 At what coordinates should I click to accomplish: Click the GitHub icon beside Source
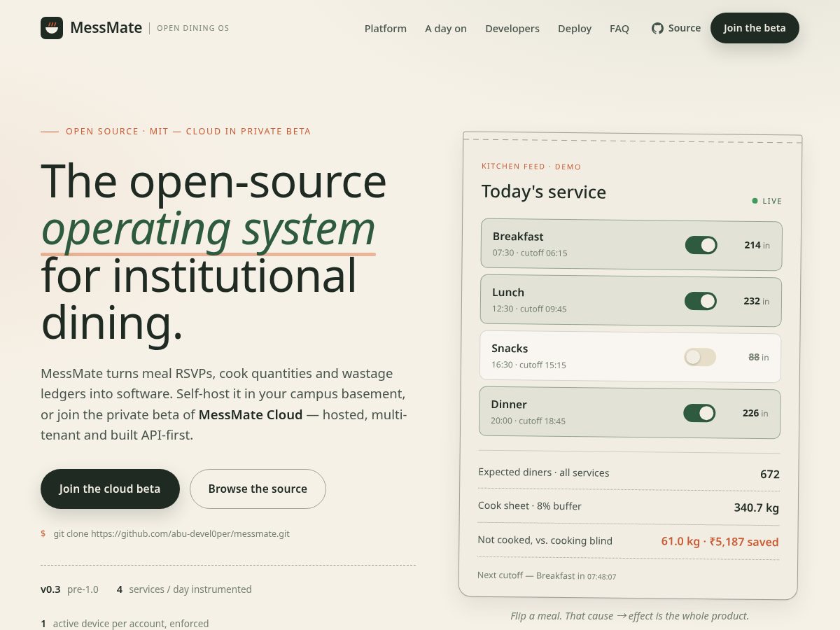click(657, 28)
